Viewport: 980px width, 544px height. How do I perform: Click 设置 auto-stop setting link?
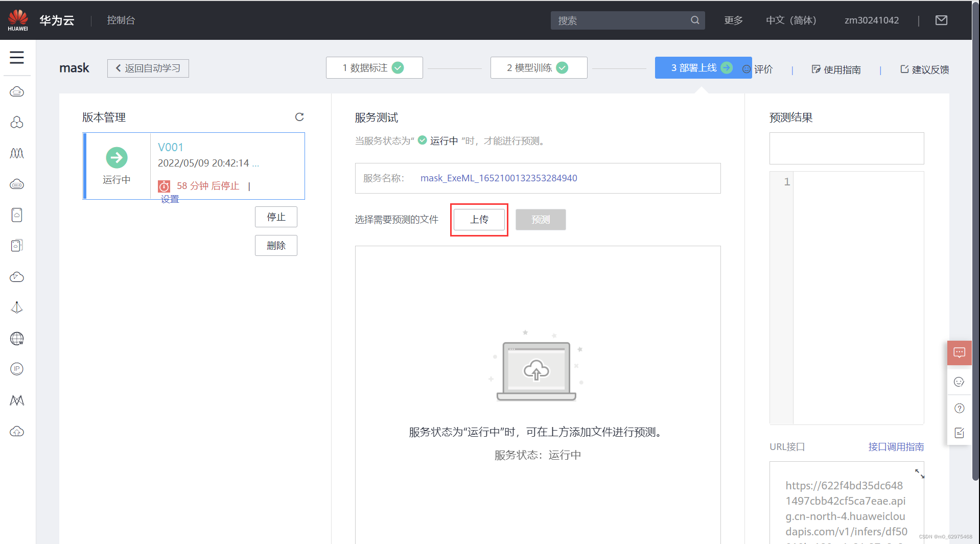click(170, 199)
